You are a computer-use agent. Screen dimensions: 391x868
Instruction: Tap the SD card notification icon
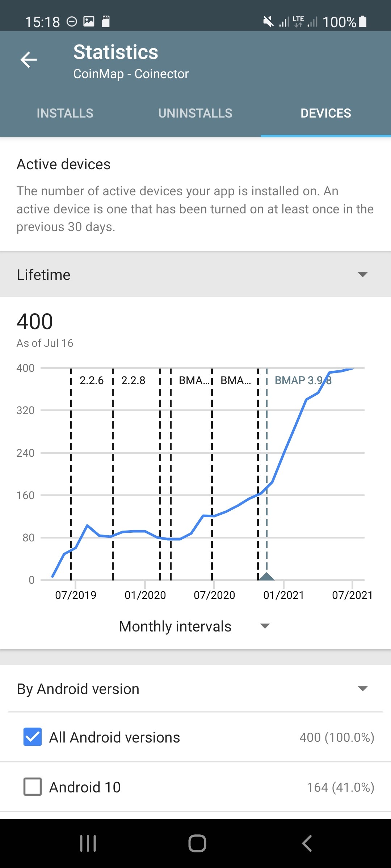coord(105,22)
